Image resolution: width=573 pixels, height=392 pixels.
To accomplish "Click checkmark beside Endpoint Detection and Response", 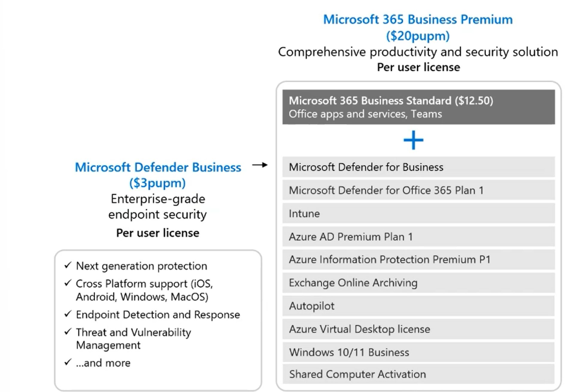I will [x=68, y=314].
